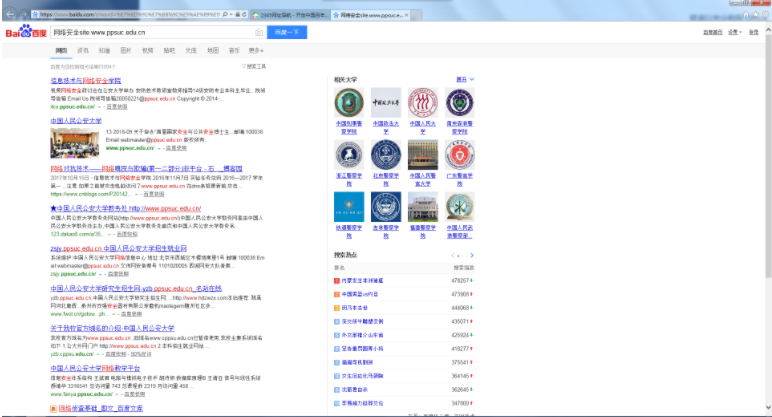772x417 pixels.
Task: Click the refresh icon in the address bar
Action: click(x=244, y=15)
